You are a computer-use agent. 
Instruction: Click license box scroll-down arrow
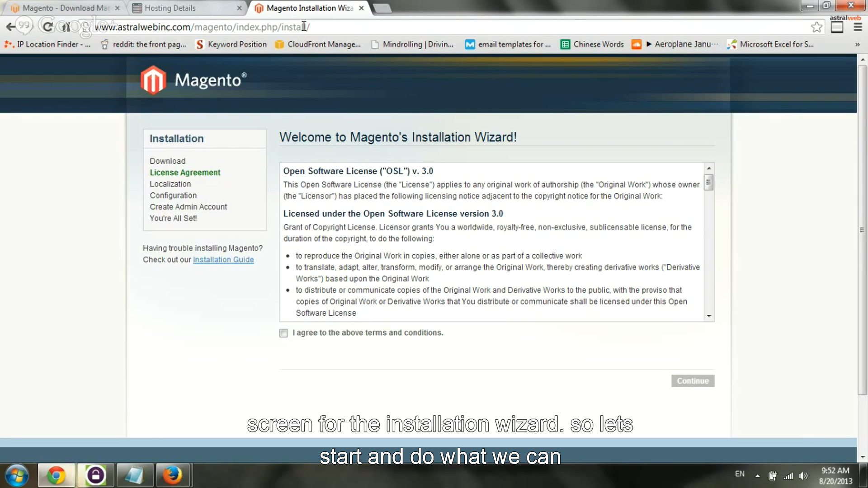point(709,316)
